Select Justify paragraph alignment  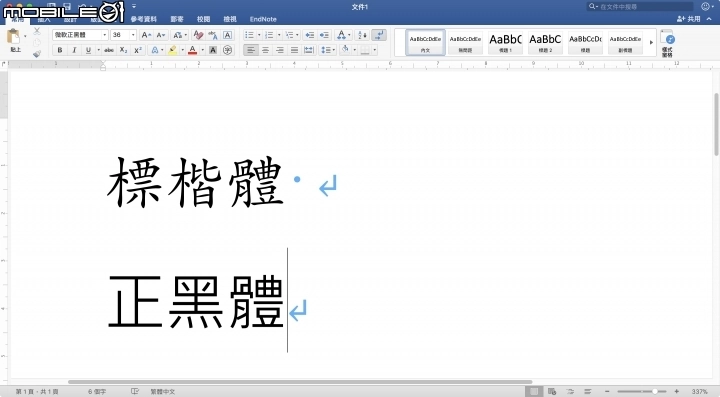(x=294, y=50)
